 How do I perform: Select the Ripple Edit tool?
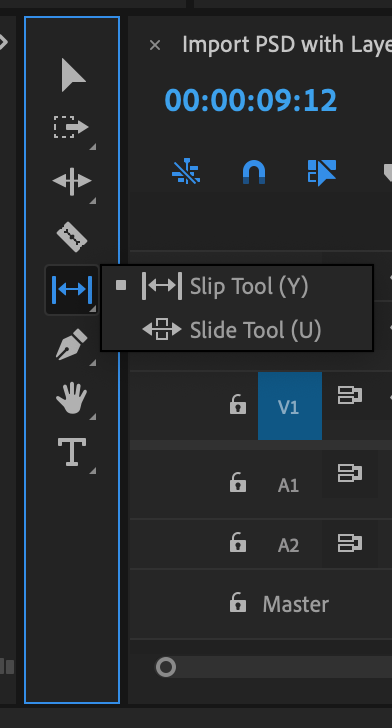[72, 181]
